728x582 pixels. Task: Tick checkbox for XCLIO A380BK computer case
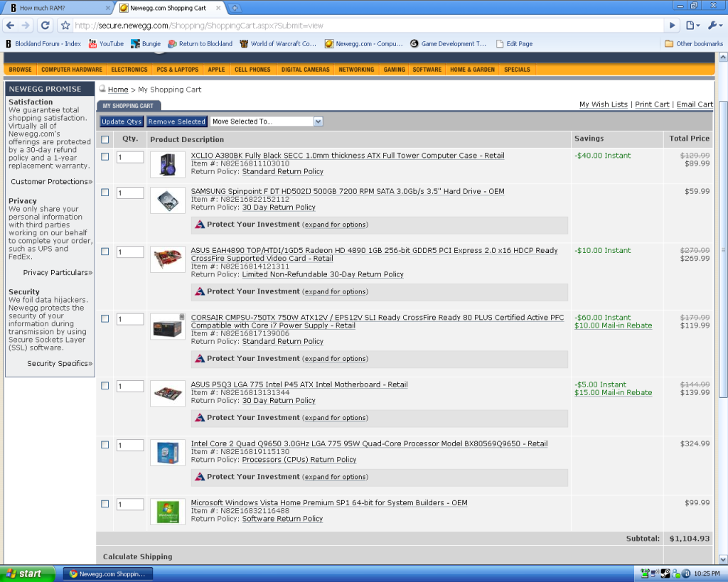tap(105, 156)
